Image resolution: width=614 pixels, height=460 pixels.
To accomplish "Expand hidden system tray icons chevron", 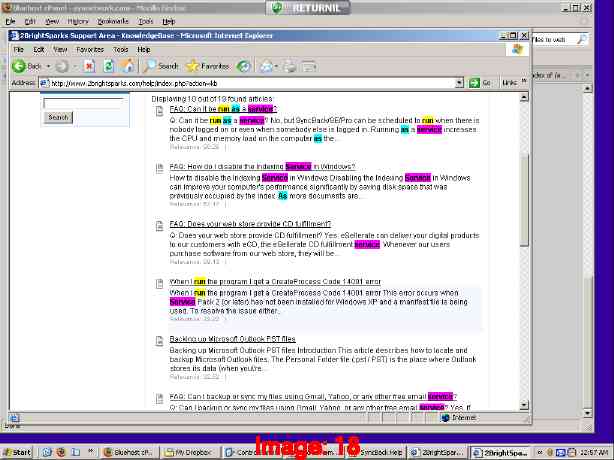I will [540, 452].
